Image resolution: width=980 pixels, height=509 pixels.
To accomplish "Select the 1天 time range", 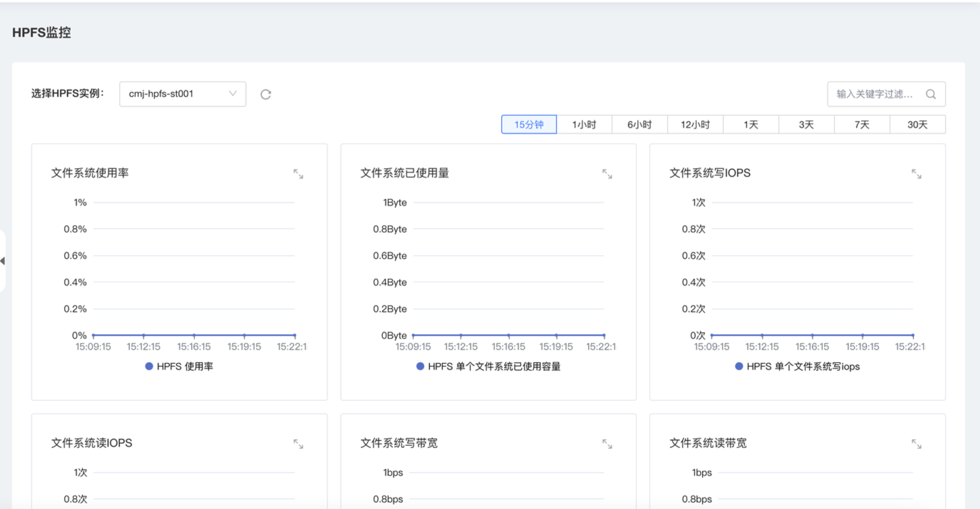I will pyautogui.click(x=751, y=124).
